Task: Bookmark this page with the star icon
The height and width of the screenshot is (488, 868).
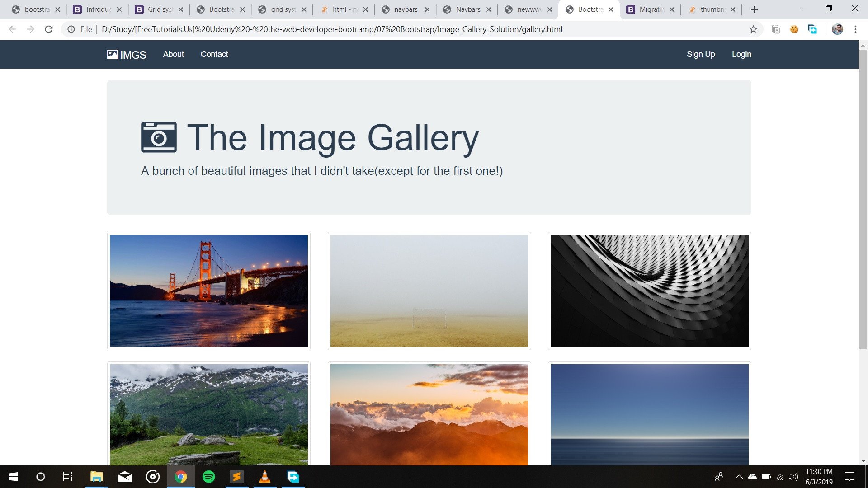Action: (x=753, y=29)
